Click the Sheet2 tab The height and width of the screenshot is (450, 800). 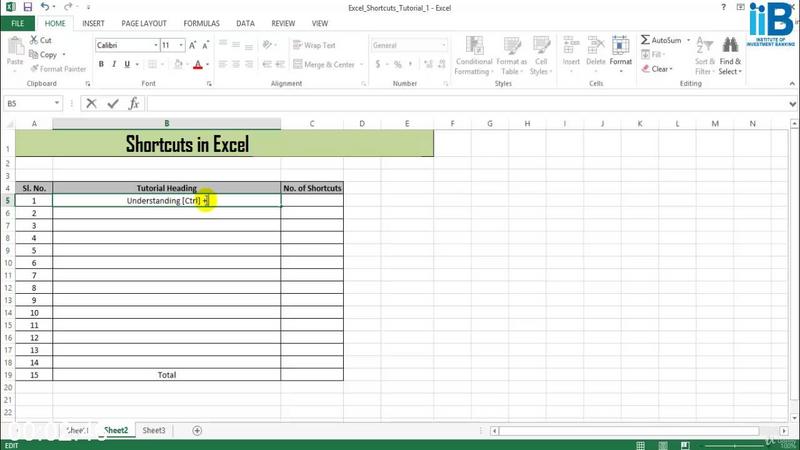[x=116, y=431]
